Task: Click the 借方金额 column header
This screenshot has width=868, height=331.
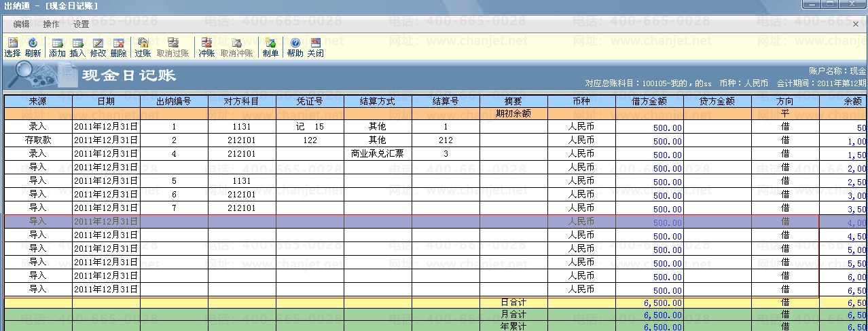Action: 649,101
